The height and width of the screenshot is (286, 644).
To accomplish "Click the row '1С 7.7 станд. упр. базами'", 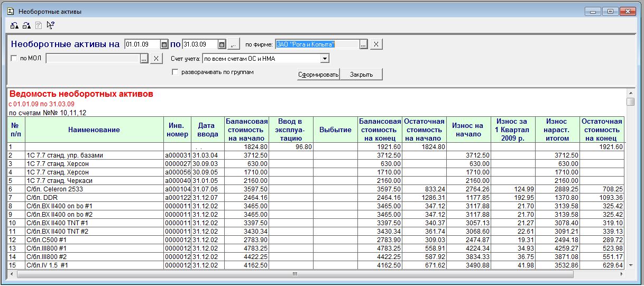I will click(x=316, y=155).
